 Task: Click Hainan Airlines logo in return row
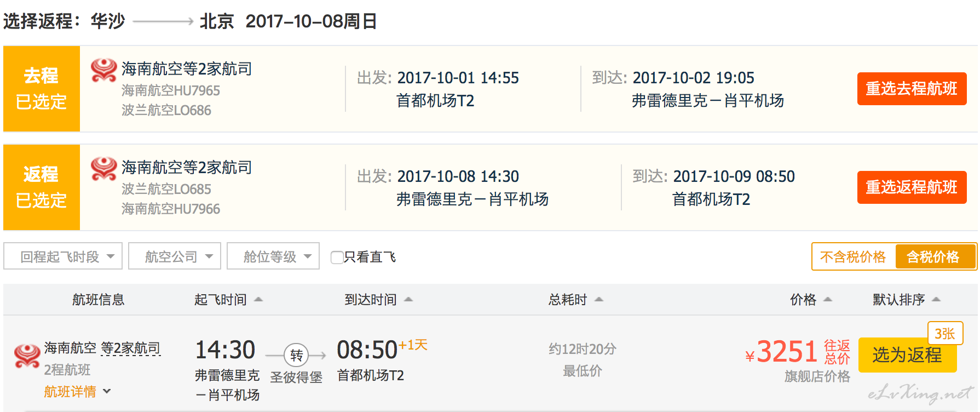coord(103,169)
